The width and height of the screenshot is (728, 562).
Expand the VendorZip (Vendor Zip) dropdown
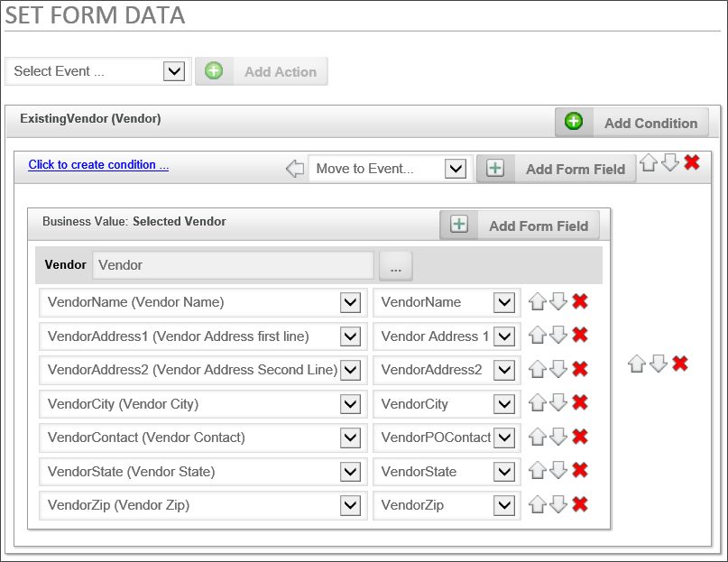[x=351, y=505]
